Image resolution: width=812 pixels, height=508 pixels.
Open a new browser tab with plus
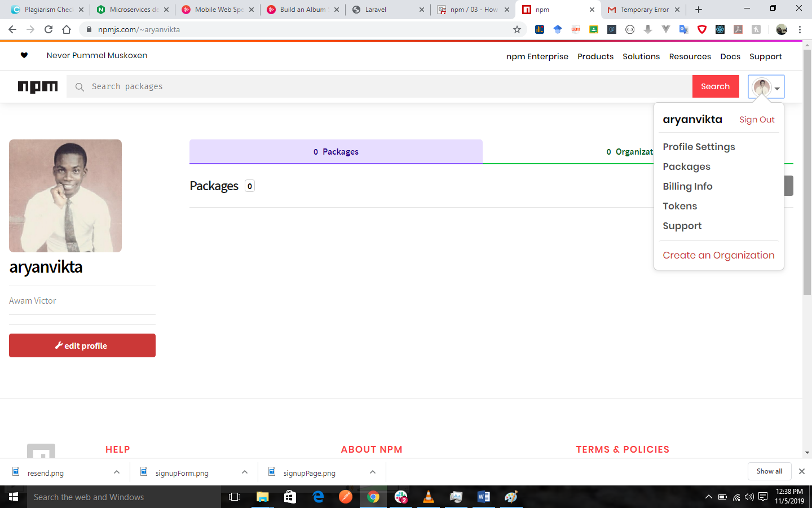[699, 10]
